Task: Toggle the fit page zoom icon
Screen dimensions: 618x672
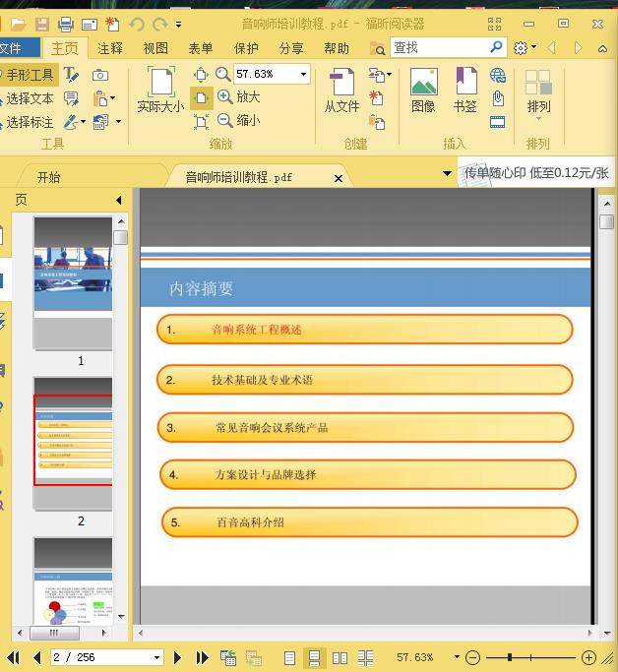Action: [x=201, y=97]
